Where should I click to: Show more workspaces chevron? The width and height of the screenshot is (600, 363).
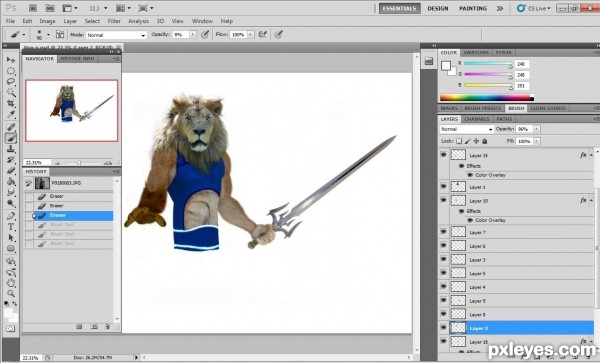click(x=500, y=8)
